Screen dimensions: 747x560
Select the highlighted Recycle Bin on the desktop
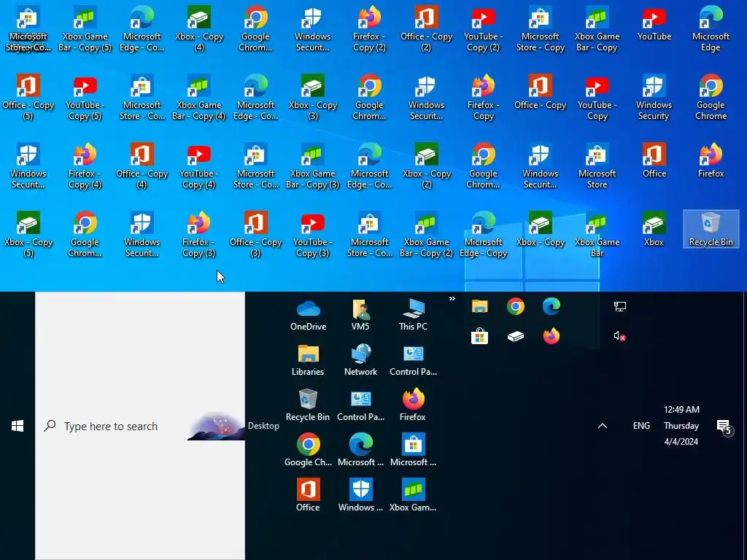coord(711,230)
